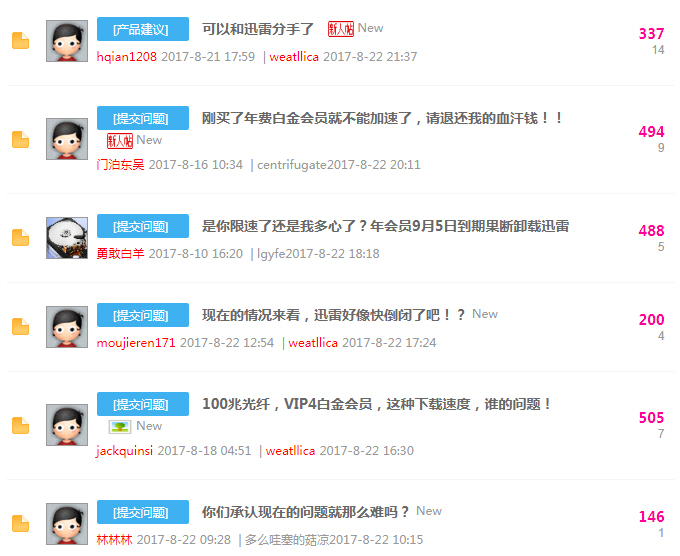This screenshot has height=556, width=680.
Task: Select the [产品建议] category tag
Action: pos(143,29)
